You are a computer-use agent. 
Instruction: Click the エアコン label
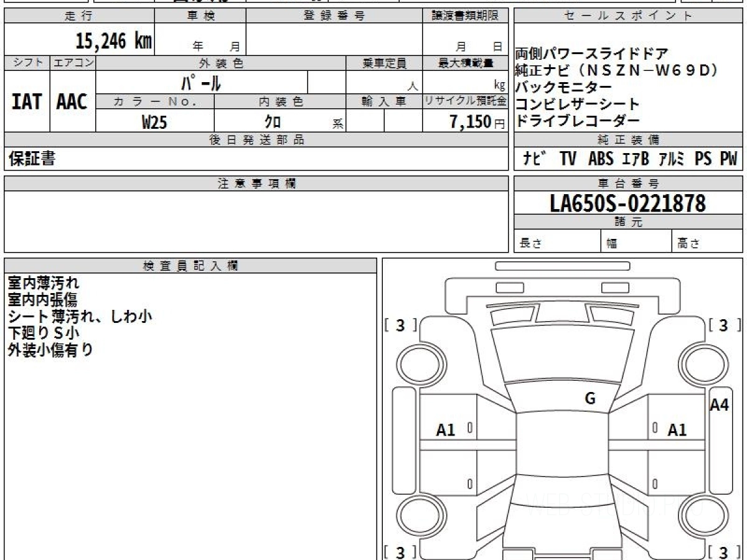point(73,63)
